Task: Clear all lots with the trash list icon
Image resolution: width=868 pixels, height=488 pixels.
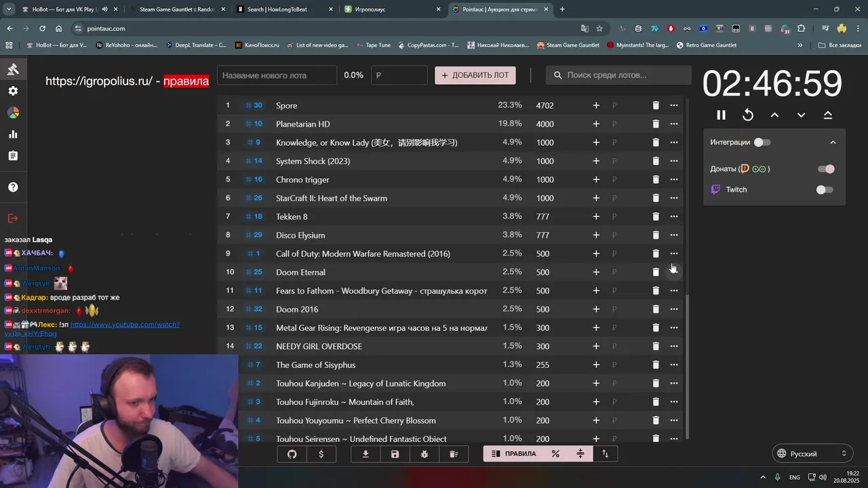Action: pos(454,454)
